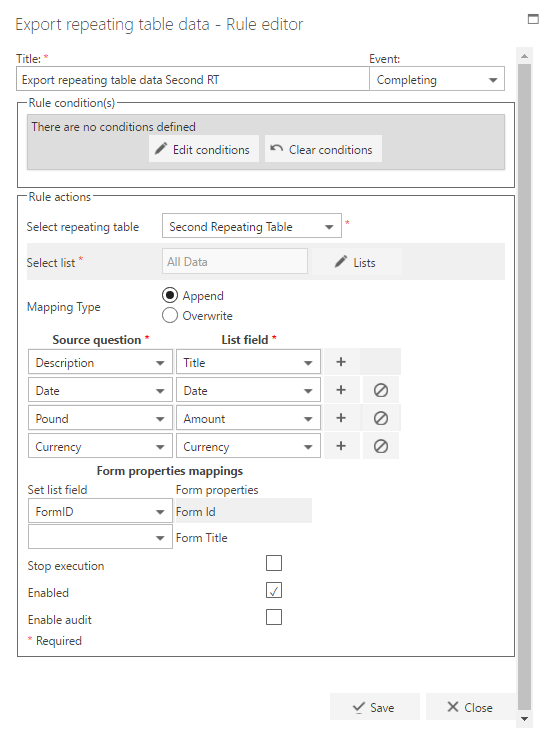
Task: Open the Description source question dropdown
Action: click(100, 362)
